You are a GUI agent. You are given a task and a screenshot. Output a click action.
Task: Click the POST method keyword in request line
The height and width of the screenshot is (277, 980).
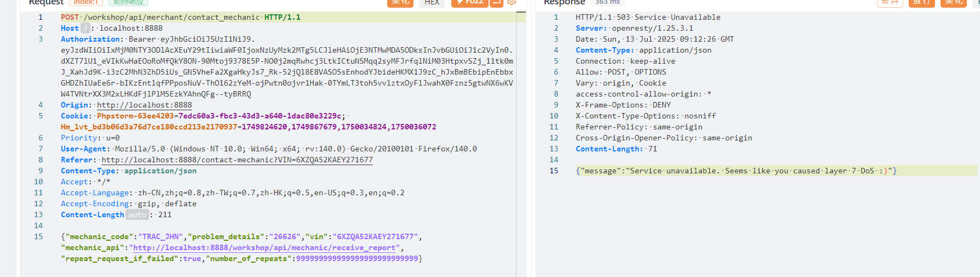(70, 17)
